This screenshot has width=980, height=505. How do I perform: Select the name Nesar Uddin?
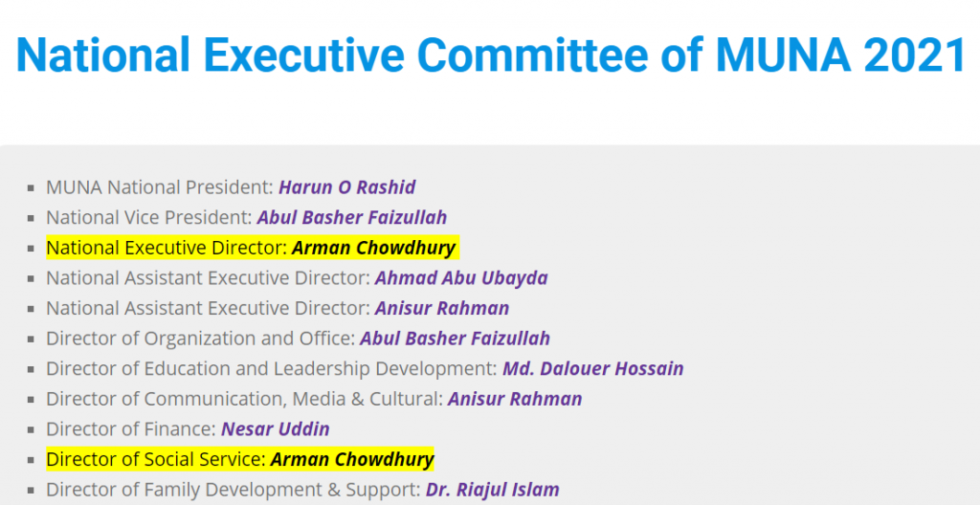point(276,429)
